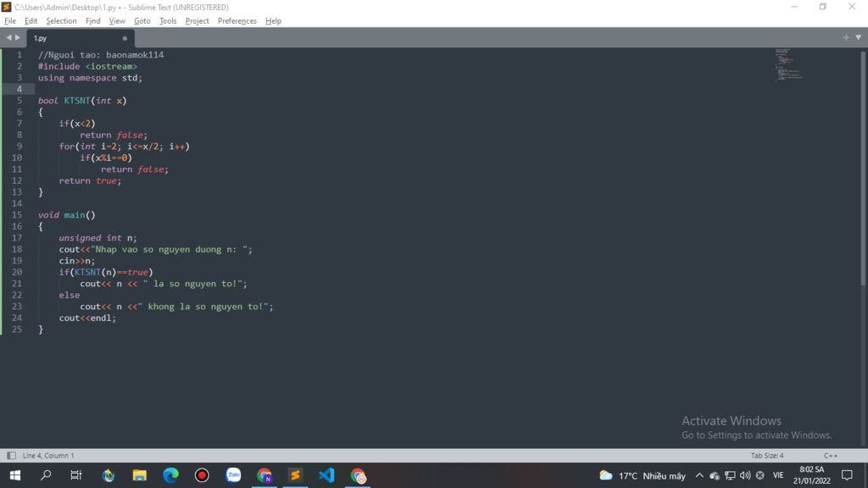Open Task View in taskbar
Viewport: 868px width, 488px height.
(76, 475)
